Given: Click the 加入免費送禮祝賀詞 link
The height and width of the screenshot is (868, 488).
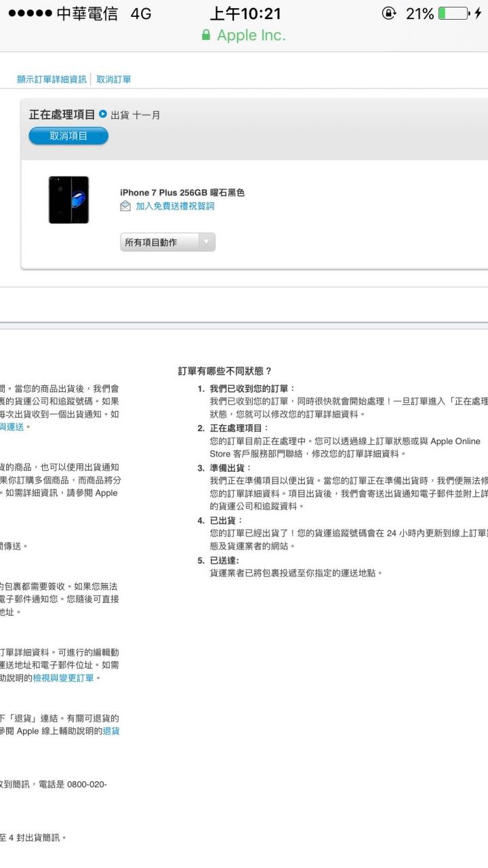Looking at the screenshot, I should coord(175,206).
